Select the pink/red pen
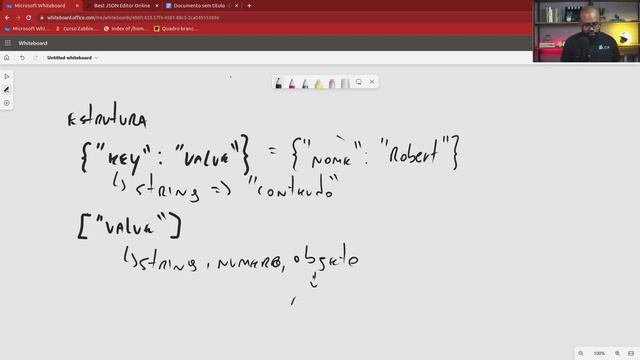This screenshot has height=360, width=640. pos(292,83)
